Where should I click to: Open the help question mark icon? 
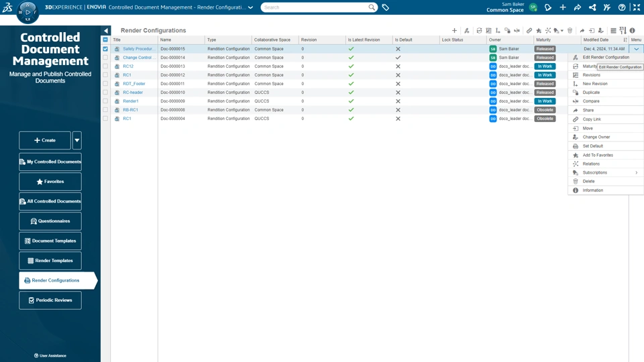[x=622, y=7]
